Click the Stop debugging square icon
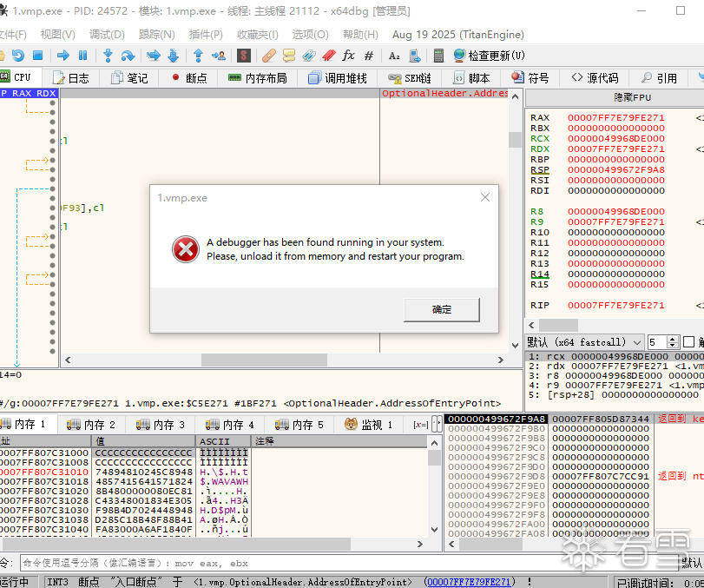This screenshot has width=704, height=588. pyautogui.click(x=37, y=56)
